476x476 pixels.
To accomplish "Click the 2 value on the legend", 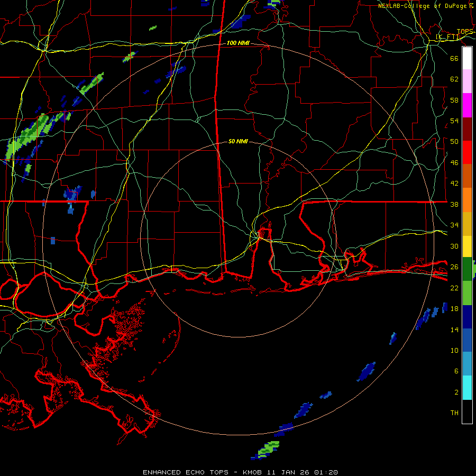I will tap(456, 392).
